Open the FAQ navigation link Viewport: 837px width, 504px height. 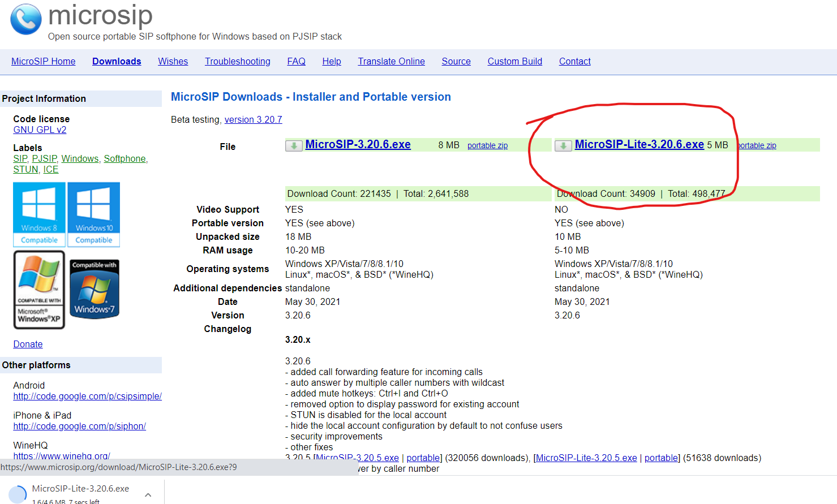(297, 61)
